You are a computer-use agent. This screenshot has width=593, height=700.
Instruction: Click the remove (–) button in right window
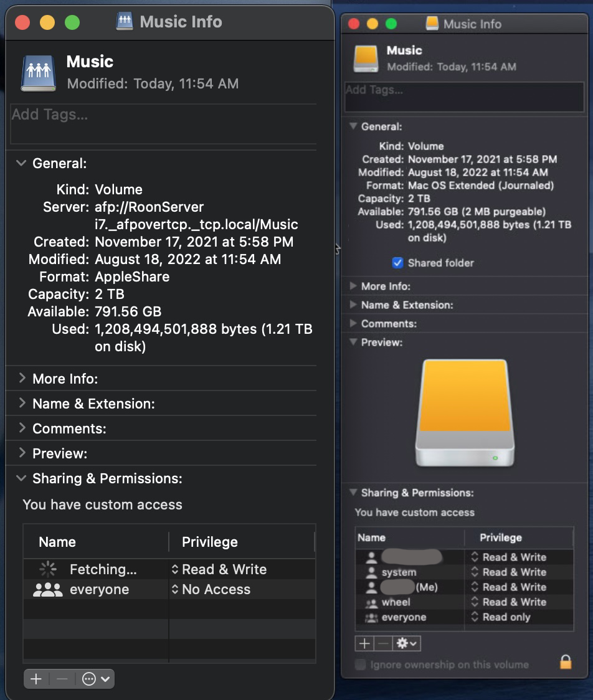[382, 643]
